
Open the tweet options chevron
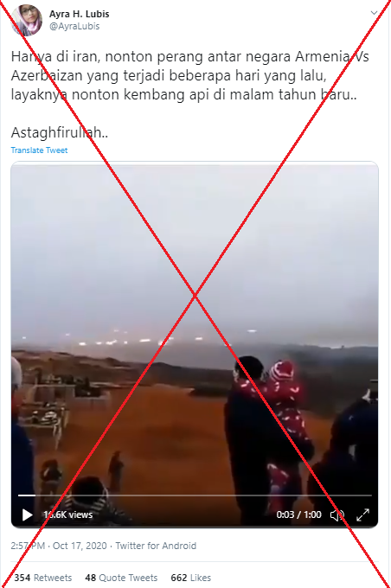tap(374, 13)
